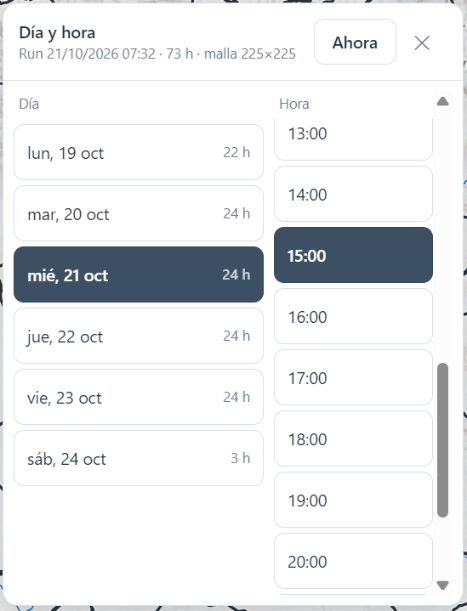The image size is (467, 611).
Task: Pick sáb, 24 oct with 3 h
Action: click(x=138, y=458)
